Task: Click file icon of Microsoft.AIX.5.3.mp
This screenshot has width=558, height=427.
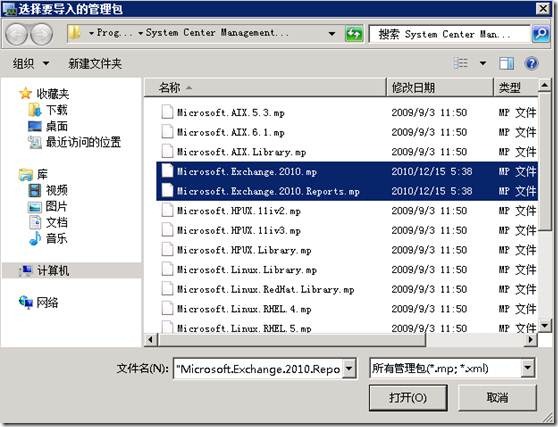Action: pos(167,112)
